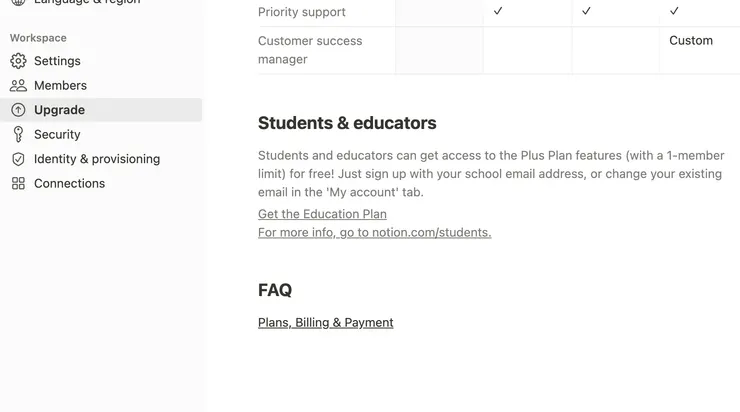The height and width of the screenshot is (412, 740).
Task: Click the Identity & provisioning shield icon
Action: click(18, 159)
